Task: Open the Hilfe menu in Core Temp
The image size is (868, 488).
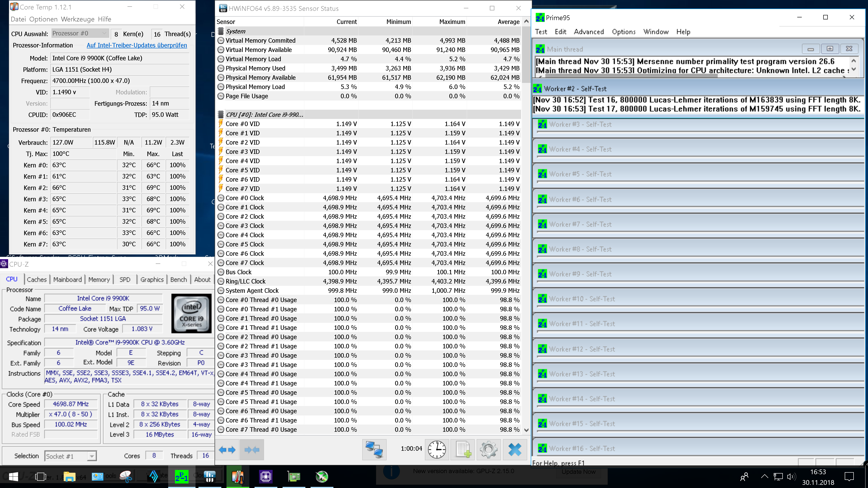Action: [x=104, y=19]
